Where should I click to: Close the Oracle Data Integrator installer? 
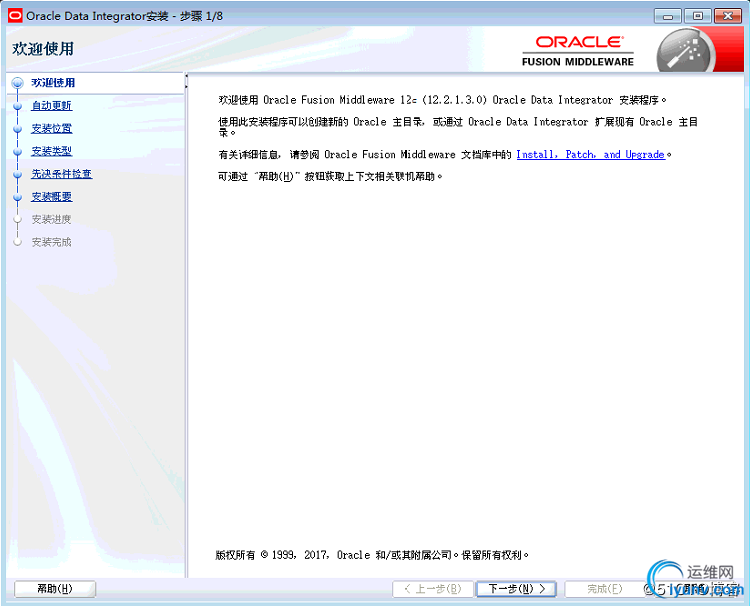[x=728, y=16]
